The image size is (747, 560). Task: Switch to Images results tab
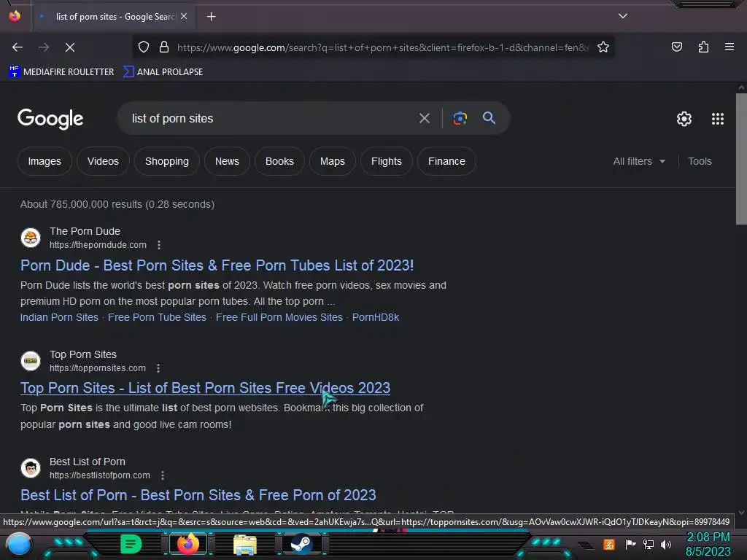44,161
